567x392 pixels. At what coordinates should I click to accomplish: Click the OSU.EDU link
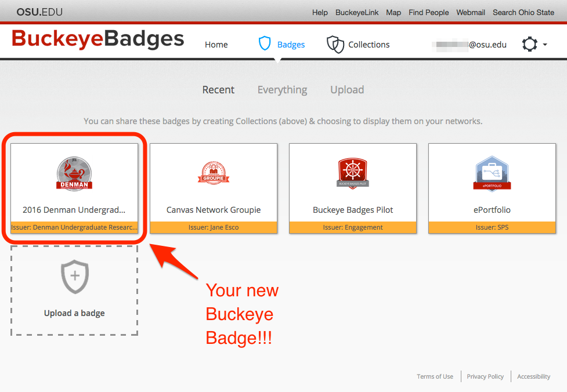click(39, 12)
